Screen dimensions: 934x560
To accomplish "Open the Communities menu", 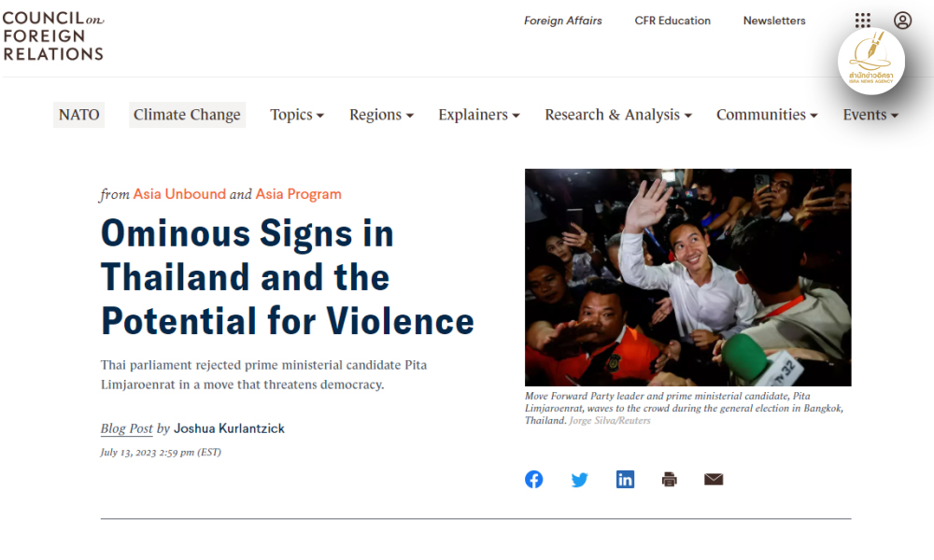I will tap(767, 115).
